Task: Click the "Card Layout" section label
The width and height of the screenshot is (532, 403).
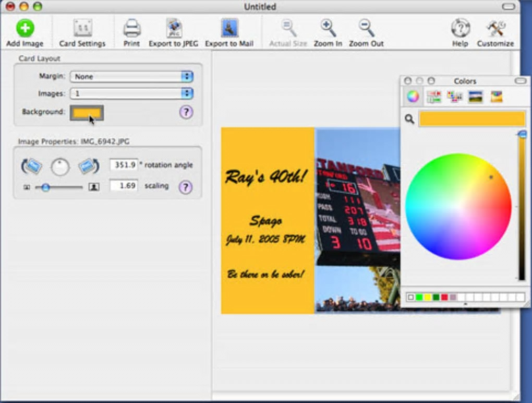Action: coord(39,58)
